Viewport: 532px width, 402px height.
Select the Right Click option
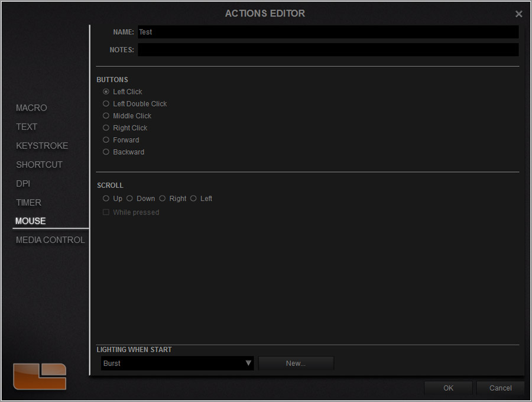click(106, 128)
